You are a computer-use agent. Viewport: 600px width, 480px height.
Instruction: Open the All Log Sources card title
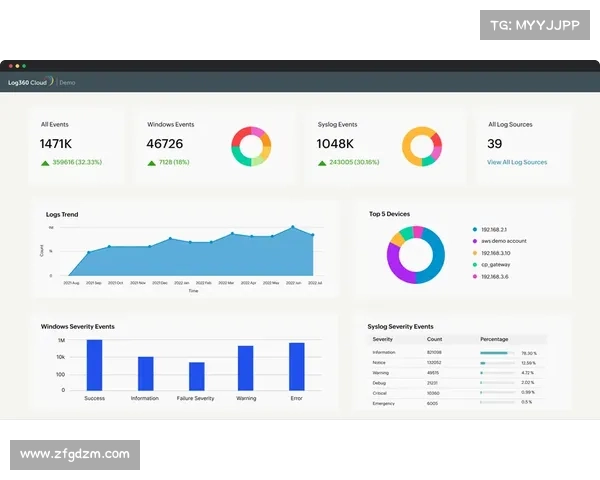coord(509,125)
